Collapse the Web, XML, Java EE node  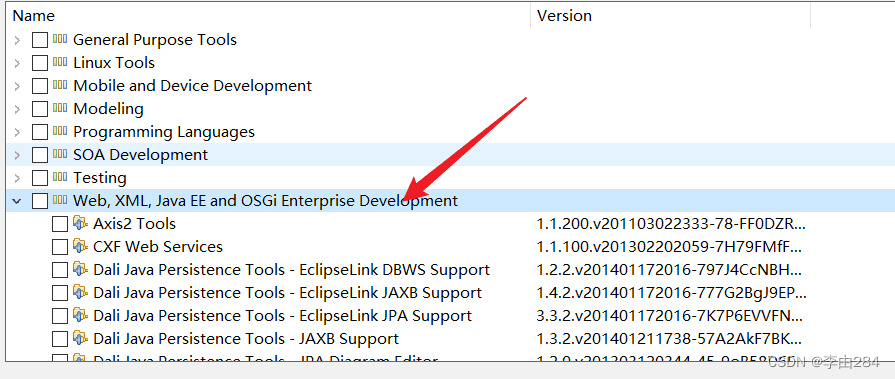tap(17, 201)
